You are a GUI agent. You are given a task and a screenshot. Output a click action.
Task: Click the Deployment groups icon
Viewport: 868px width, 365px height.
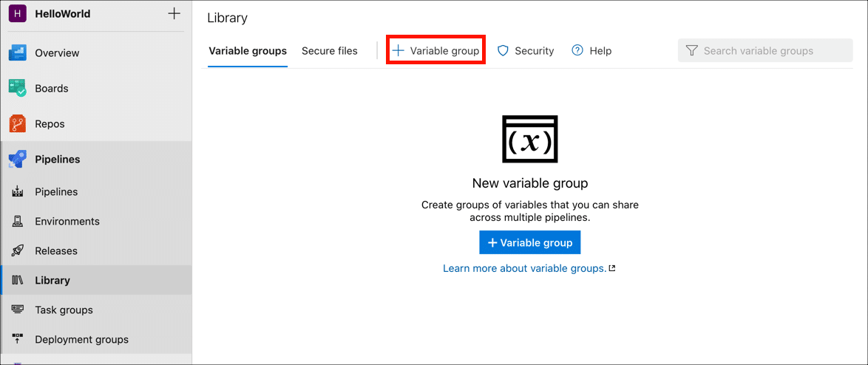(18, 340)
